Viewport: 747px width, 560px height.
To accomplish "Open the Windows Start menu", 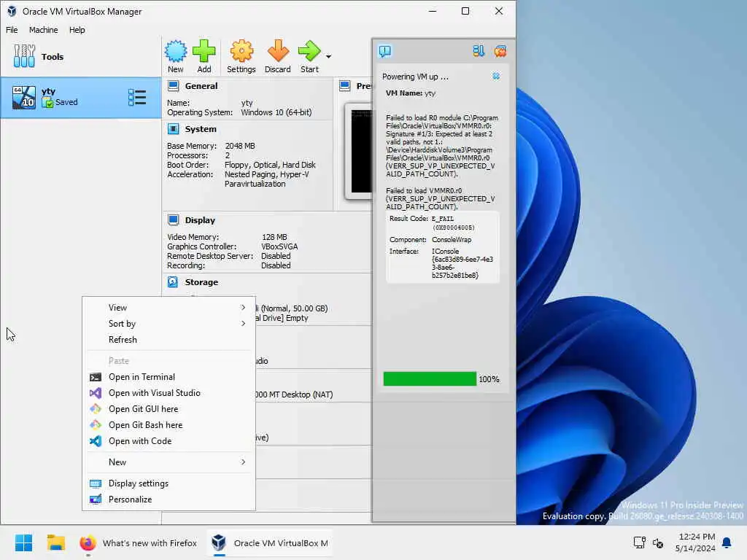I will point(24,542).
